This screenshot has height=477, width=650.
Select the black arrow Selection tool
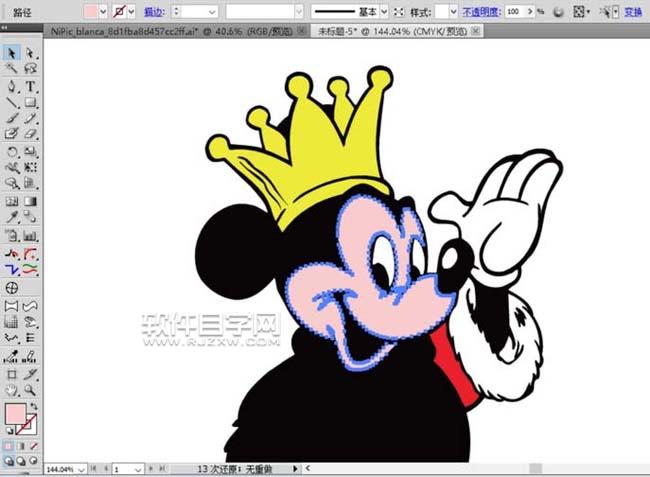pyautogui.click(x=11, y=53)
